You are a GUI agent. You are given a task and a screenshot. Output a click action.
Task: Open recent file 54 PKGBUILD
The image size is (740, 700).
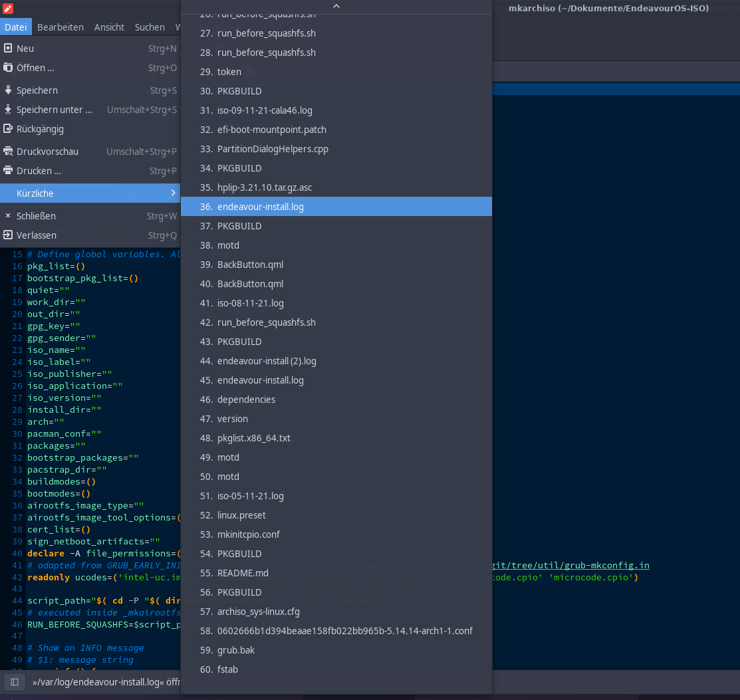[x=336, y=554]
